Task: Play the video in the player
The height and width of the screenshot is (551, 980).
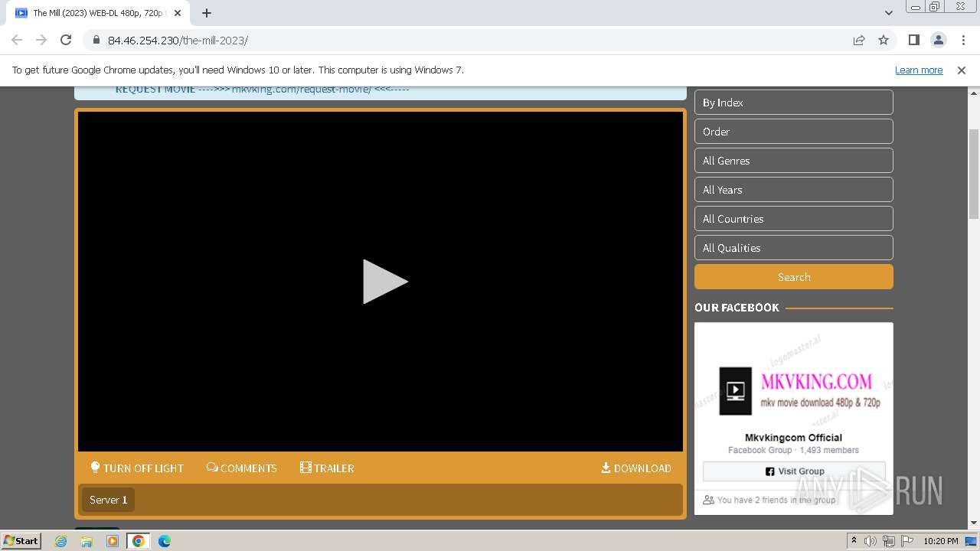Action: (x=384, y=282)
